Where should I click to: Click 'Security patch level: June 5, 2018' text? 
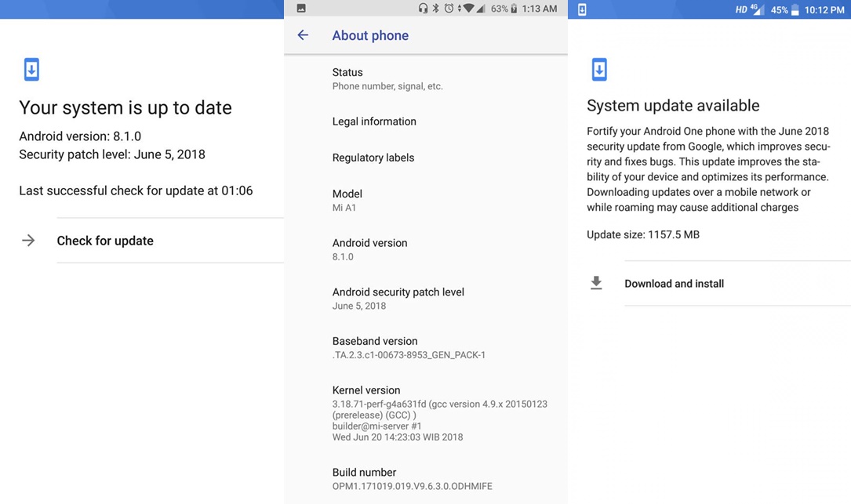(x=112, y=154)
